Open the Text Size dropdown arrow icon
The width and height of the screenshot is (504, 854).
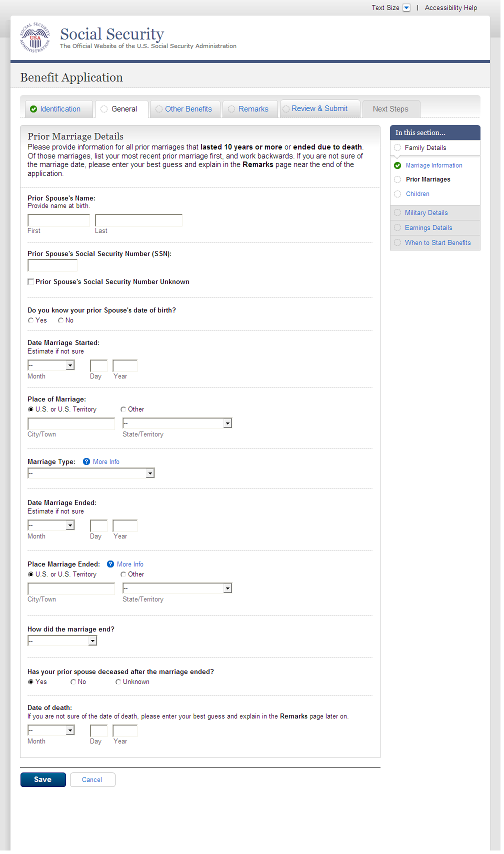click(x=406, y=7)
